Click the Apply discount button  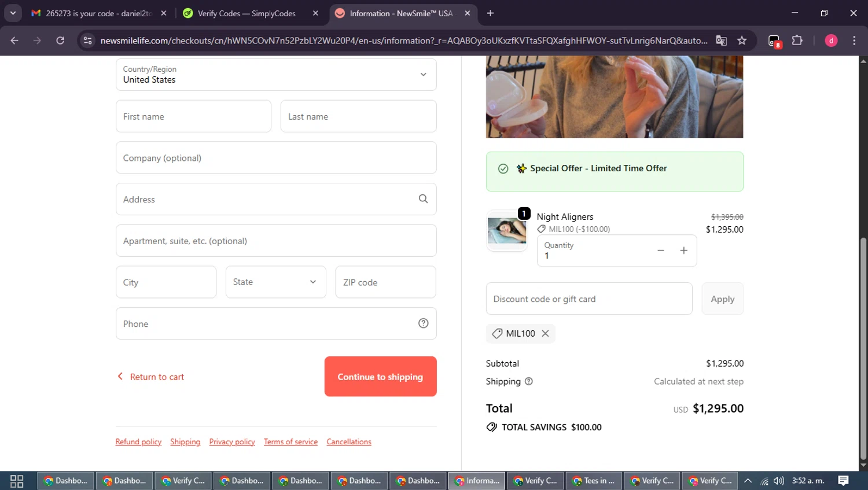pos(722,299)
